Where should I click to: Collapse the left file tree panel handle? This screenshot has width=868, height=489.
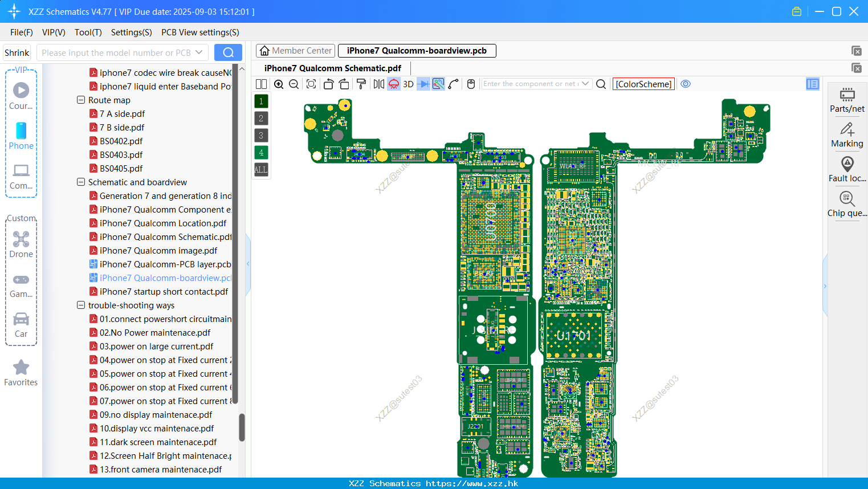pyautogui.click(x=248, y=264)
